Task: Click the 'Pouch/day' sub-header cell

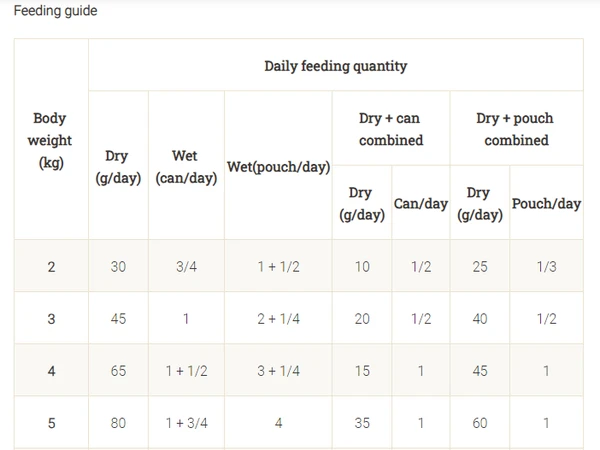Action: pyautogui.click(x=546, y=203)
